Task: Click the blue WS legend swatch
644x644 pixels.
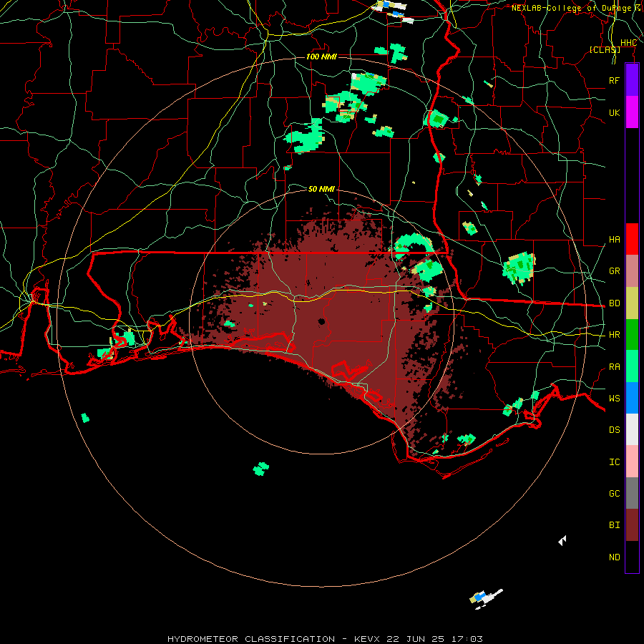Action: (x=632, y=398)
